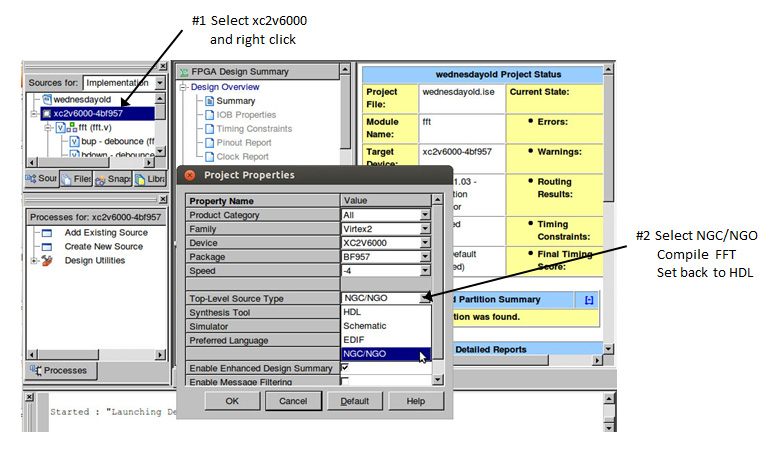This screenshot has height=461, width=779.
Task: Click the Create New Source process icon
Action: [46, 246]
